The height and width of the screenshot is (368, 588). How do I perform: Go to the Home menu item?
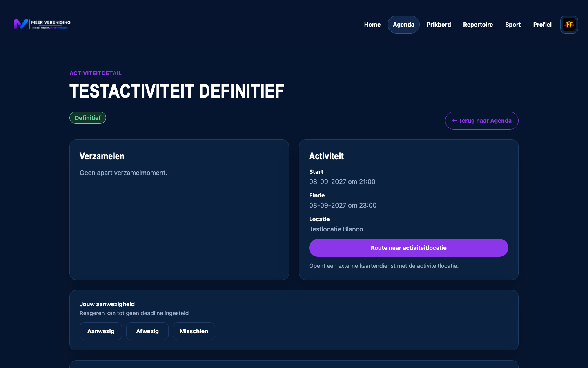coord(372,25)
